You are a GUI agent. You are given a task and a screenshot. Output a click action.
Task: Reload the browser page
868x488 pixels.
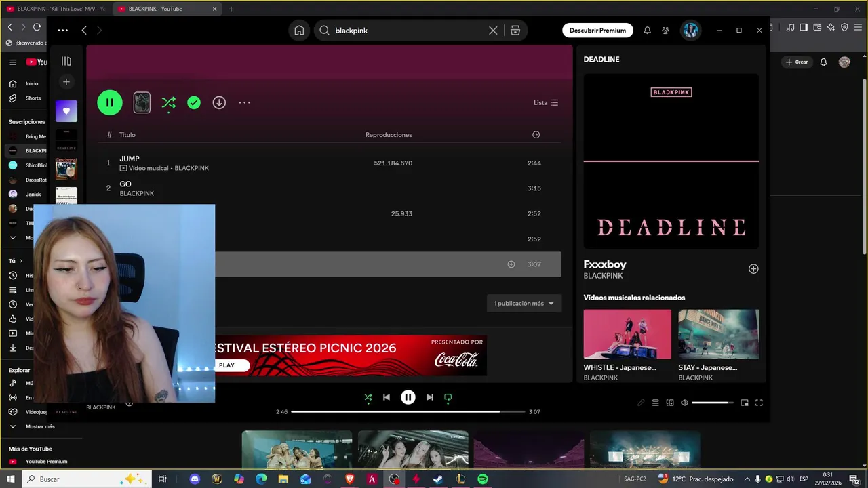[37, 27]
